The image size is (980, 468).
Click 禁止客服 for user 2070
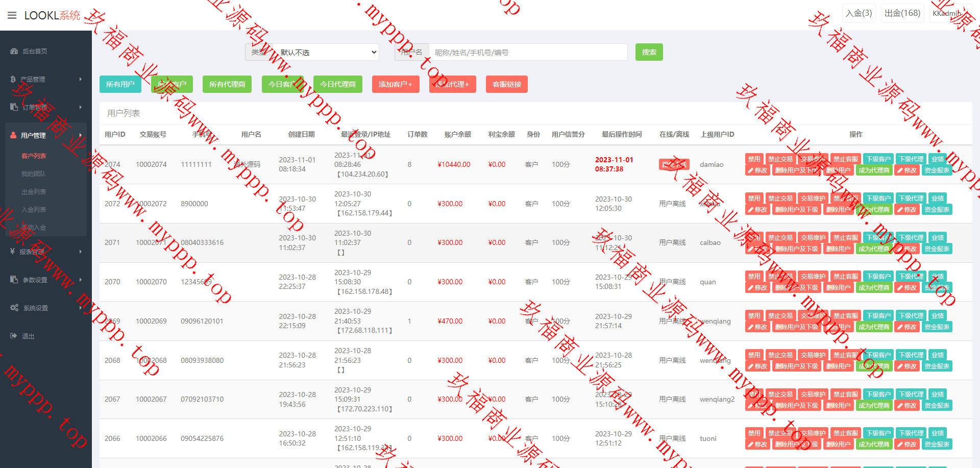[846, 277]
